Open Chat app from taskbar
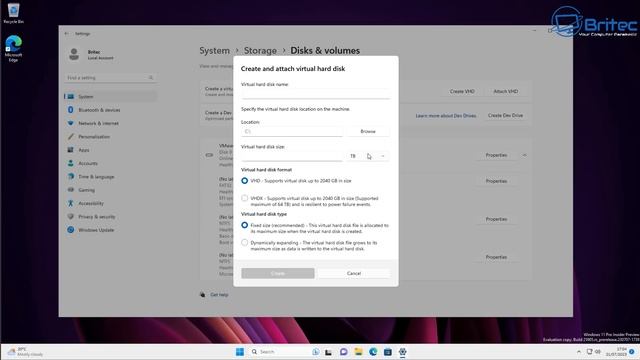This screenshot has height=360, width=640. (344, 351)
